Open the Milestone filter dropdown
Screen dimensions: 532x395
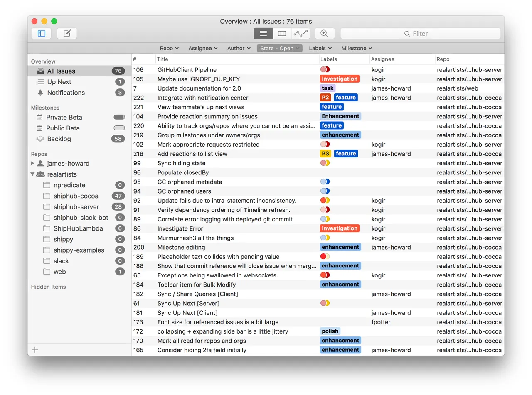click(357, 48)
